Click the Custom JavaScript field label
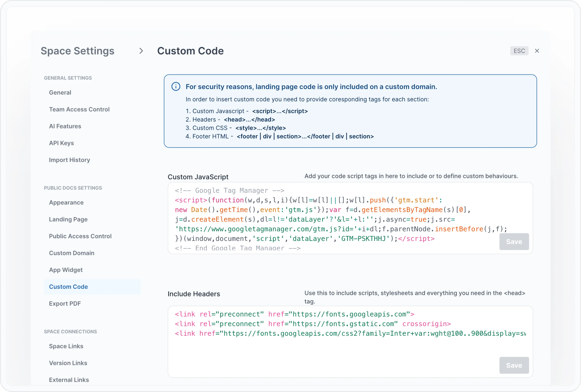581x392 pixels. [x=198, y=177]
